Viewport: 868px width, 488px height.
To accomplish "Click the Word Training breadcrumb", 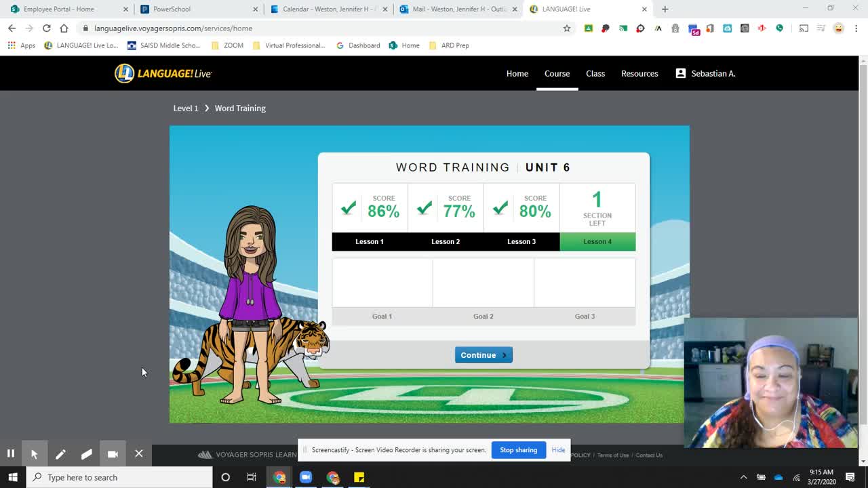I will point(240,108).
